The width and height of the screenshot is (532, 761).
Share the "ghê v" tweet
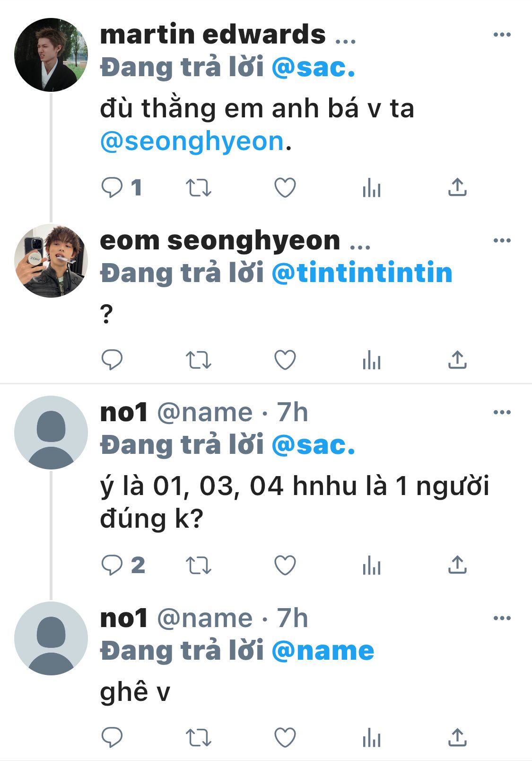tap(457, 737)
